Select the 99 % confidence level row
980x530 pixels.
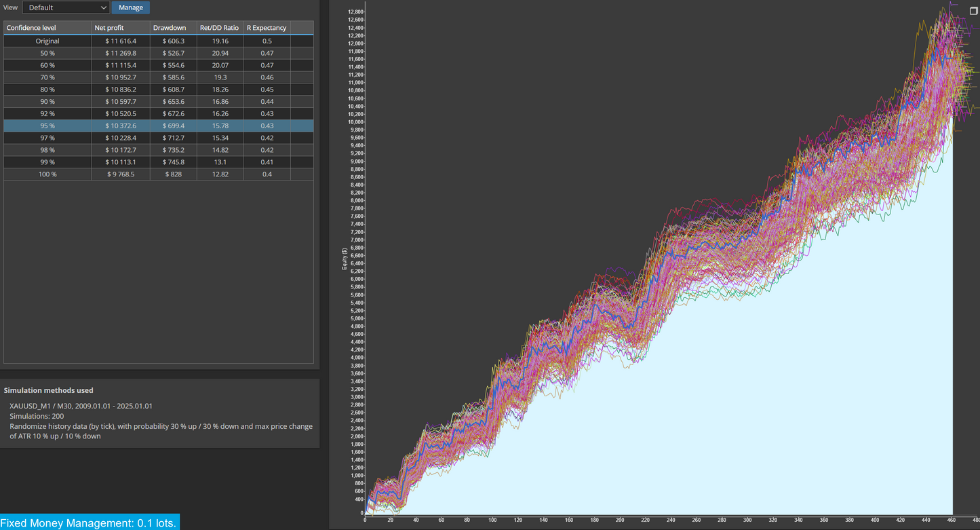[x=159, y=162]
